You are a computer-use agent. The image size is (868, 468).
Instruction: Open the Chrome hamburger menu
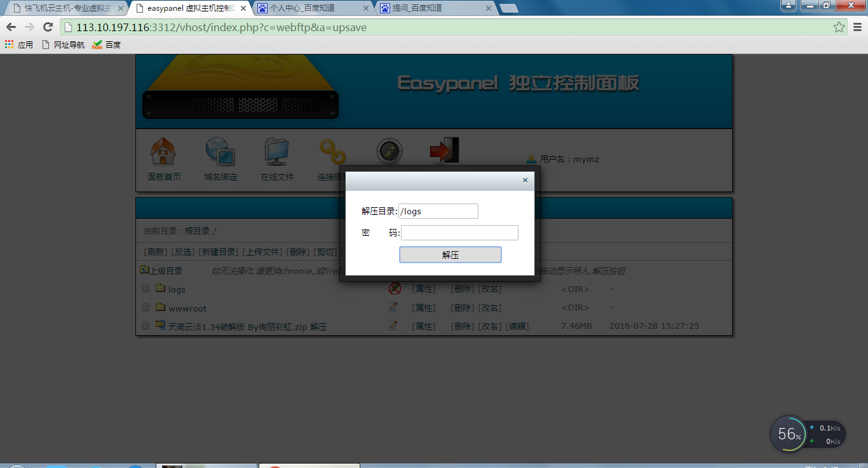857,27
